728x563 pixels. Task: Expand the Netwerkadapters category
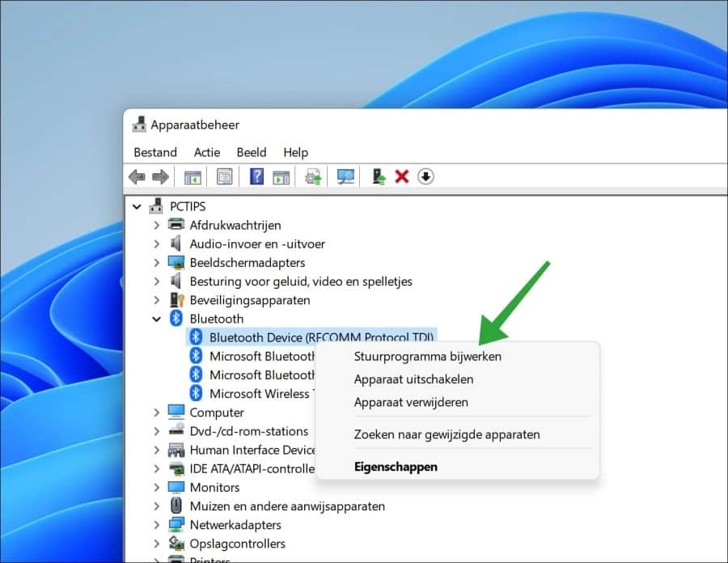tap(156, 524)
